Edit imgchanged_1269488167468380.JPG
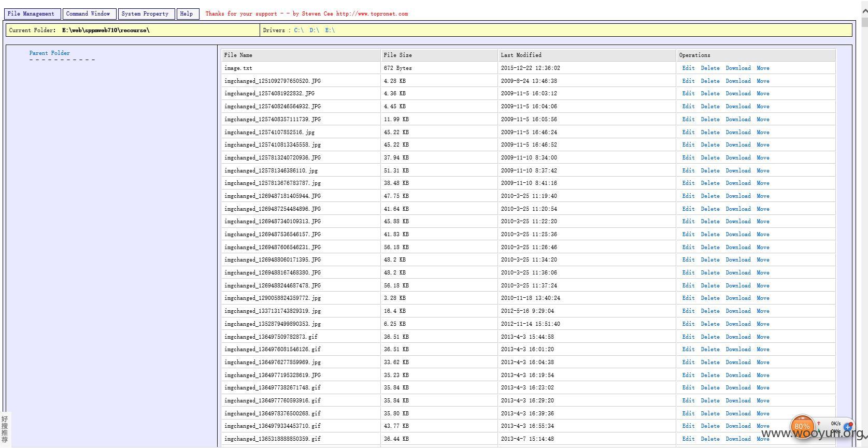The height and width of the screenshot is (448, 868). coord(688,272)
